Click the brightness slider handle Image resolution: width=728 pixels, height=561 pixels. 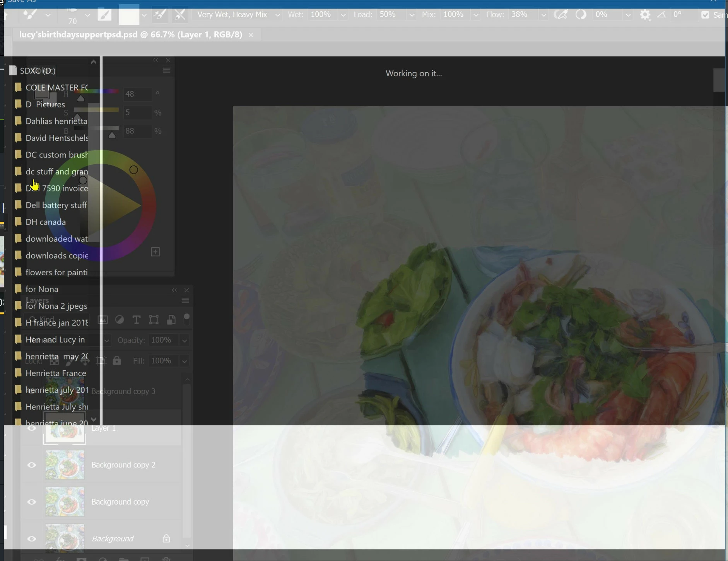click(112, 135)
